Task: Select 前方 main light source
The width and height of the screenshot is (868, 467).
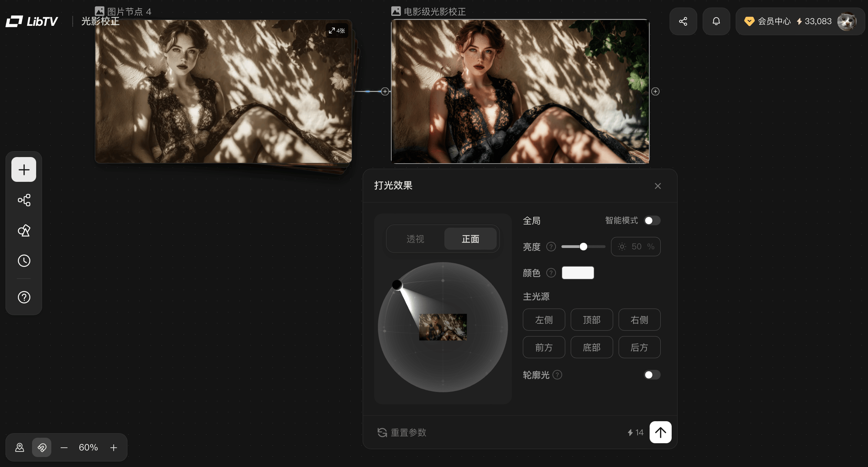Action: click(x=544, y=347)
